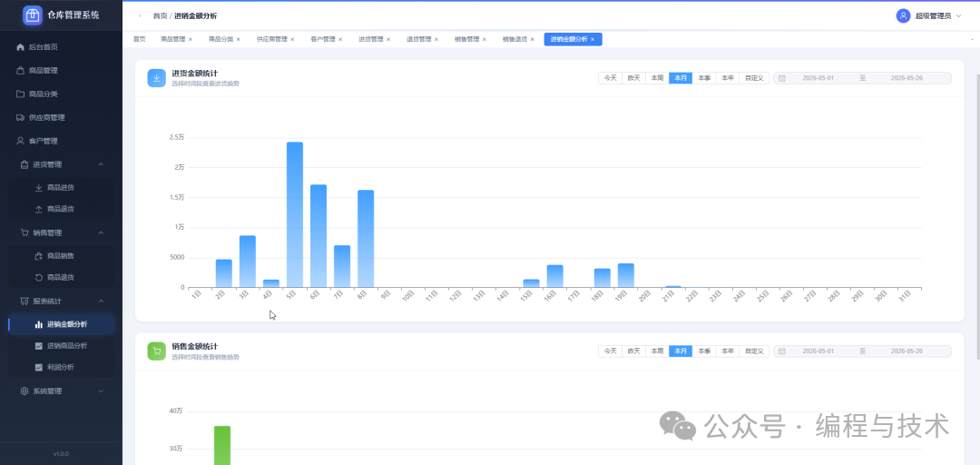Click the 仓库管理系统 logo icon
980x465 pixels.
(33, 15)
